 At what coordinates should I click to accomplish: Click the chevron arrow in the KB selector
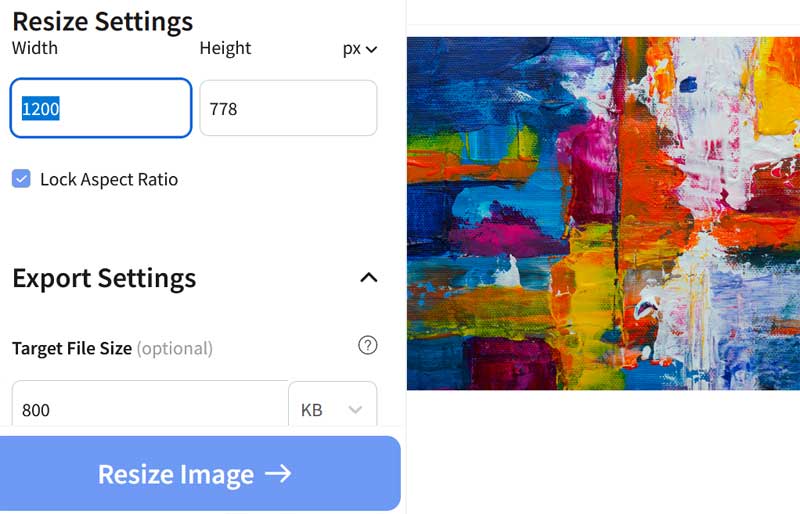[355, 410]
